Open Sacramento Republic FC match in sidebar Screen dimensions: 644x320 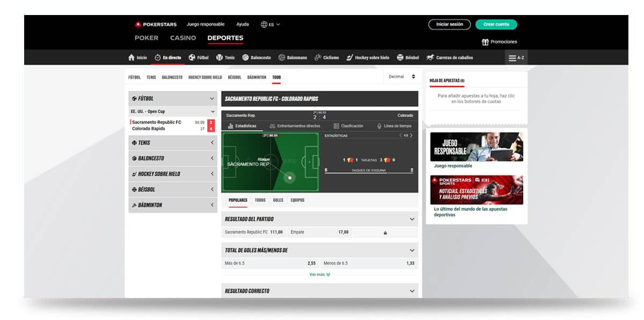(172, 125)
